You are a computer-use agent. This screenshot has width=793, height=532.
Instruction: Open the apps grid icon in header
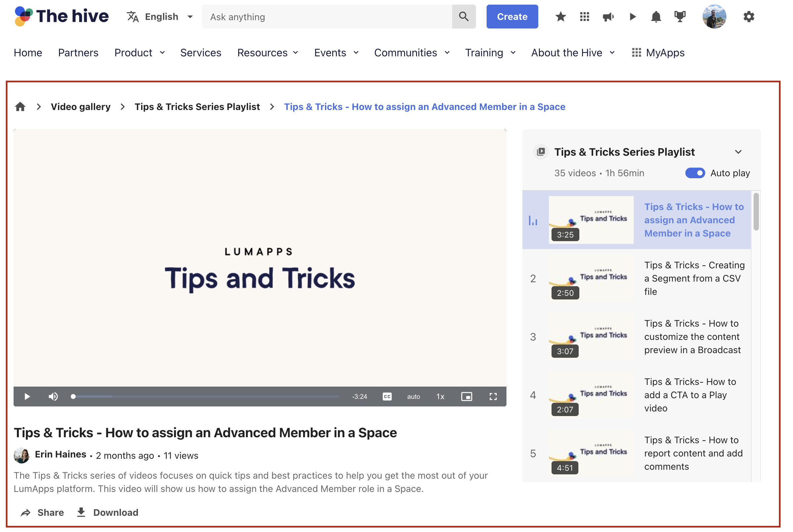tap(584, 17)
